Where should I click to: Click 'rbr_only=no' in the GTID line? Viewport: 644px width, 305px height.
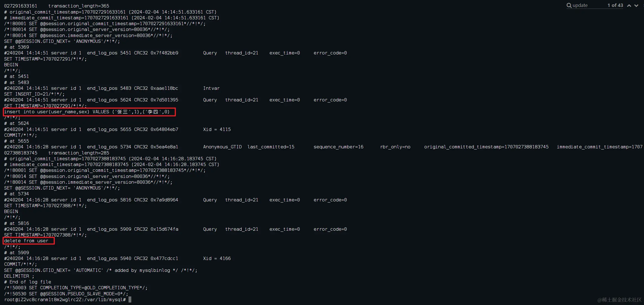395,147
